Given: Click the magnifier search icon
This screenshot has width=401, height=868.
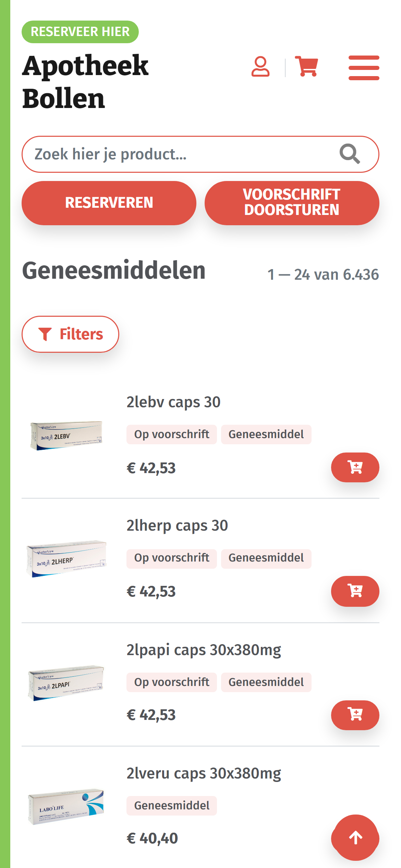Looking at the screenshot, I should pos(350,154).
